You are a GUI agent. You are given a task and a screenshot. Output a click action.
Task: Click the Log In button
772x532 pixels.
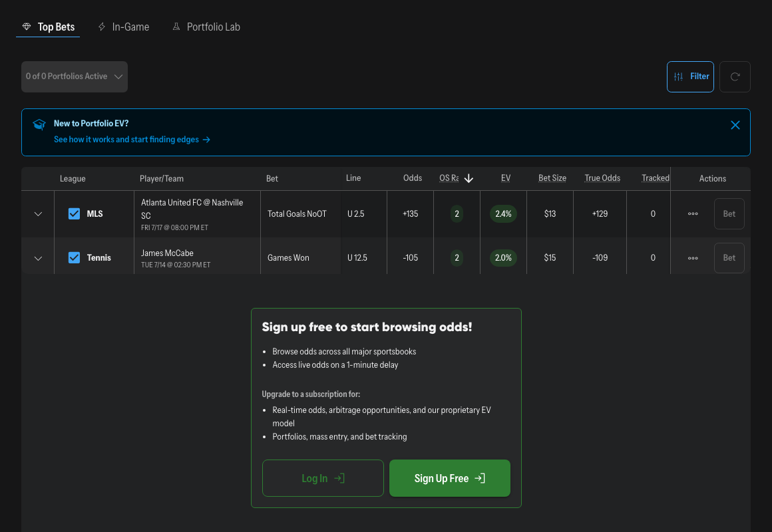tap(323, 478)
